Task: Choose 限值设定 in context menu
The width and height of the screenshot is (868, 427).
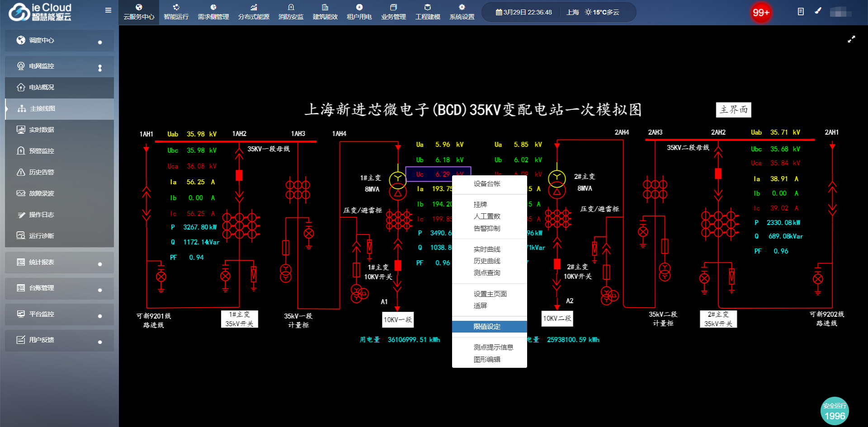Action: click(x=489, y=327)
